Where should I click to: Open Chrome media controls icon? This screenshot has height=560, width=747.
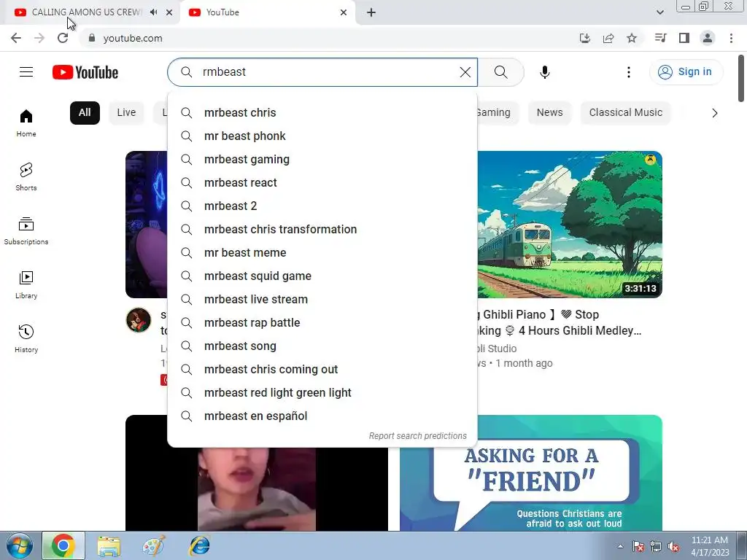(660, 38)
